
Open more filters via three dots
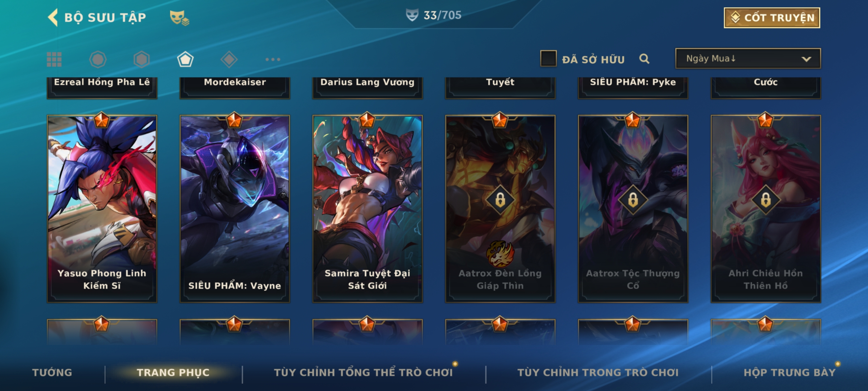[273, 59]
